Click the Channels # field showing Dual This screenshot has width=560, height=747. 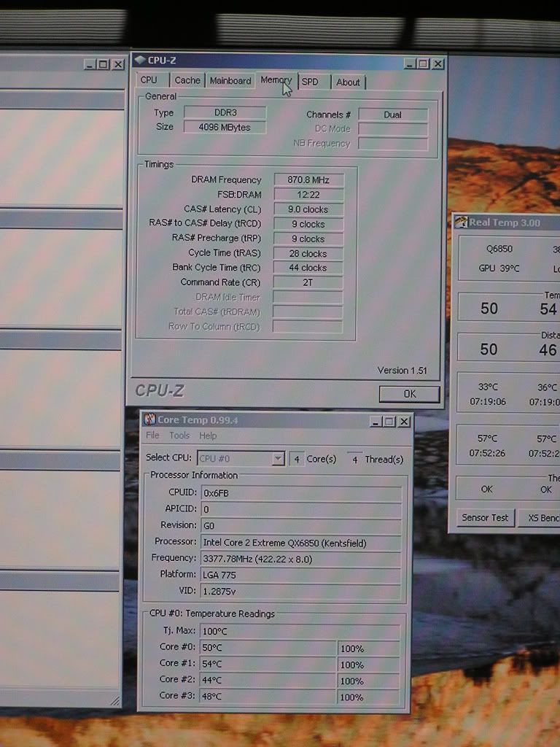click(x=393, y=115)
